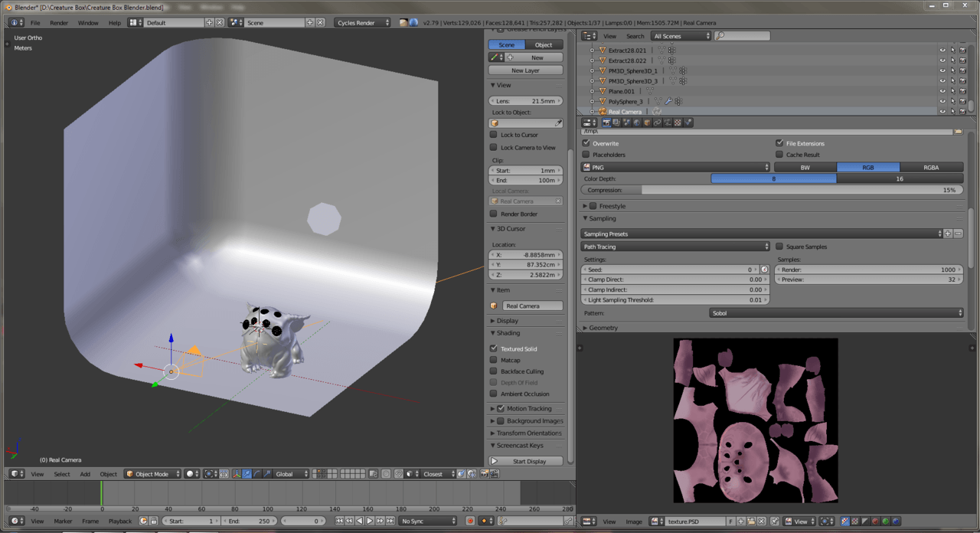
Task: Click the translate manipulator icon in 3D header
Action: click(247, 474)
